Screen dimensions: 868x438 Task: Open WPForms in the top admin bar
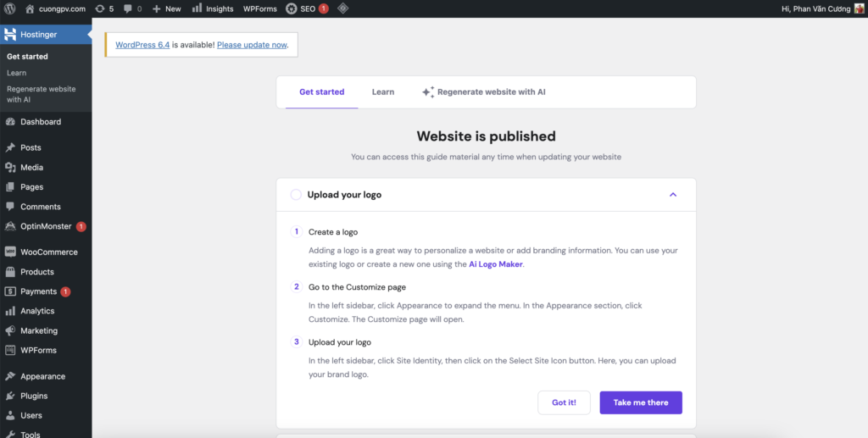260,8
